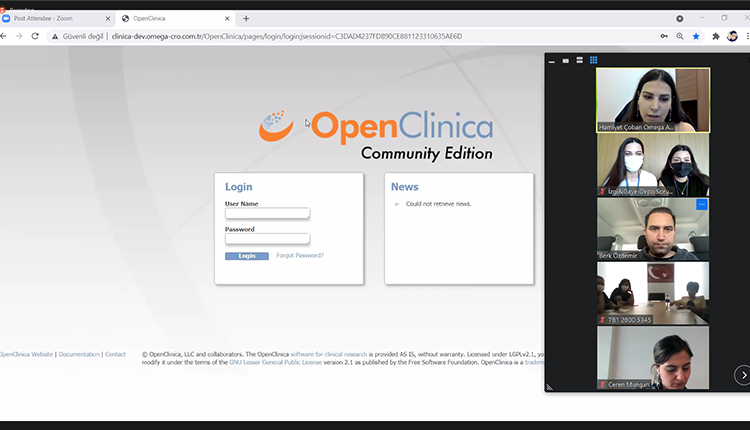Open a new browser tab
This screenshot has height=430, width=750.
pos(246,18)
